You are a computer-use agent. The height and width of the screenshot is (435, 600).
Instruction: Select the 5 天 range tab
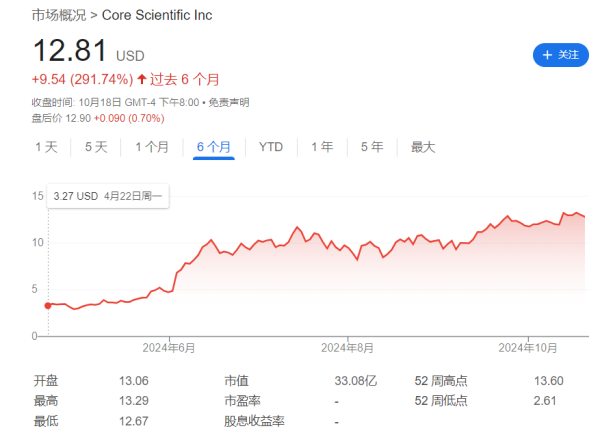click(x=96, y=147)
